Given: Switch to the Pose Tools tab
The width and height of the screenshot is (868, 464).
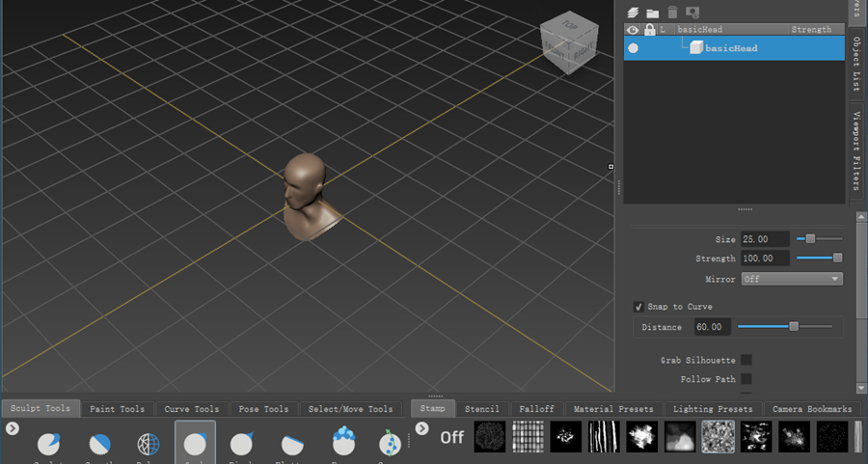Looking at the screenshot, I should (263, 409).
